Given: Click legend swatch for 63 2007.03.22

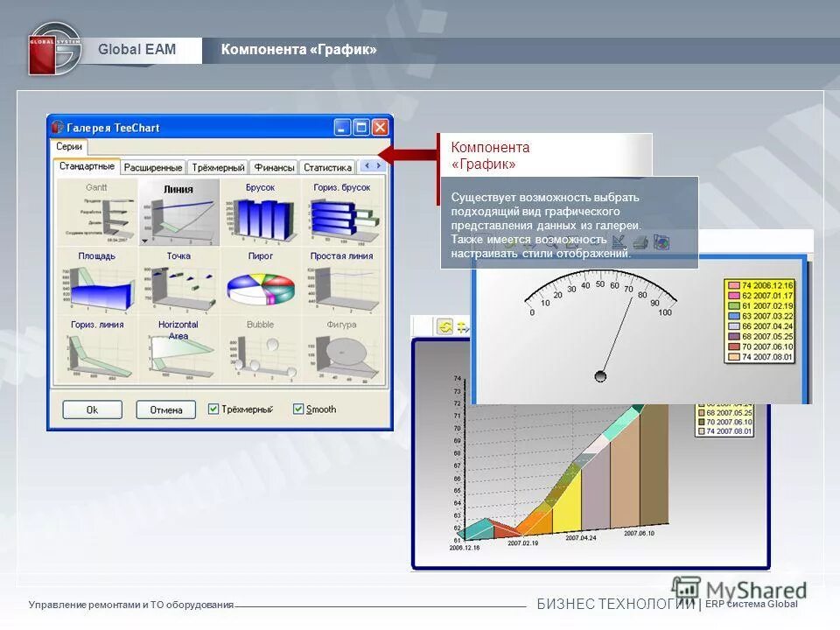Looking at the screenshot, I should [x=733, y=316].
